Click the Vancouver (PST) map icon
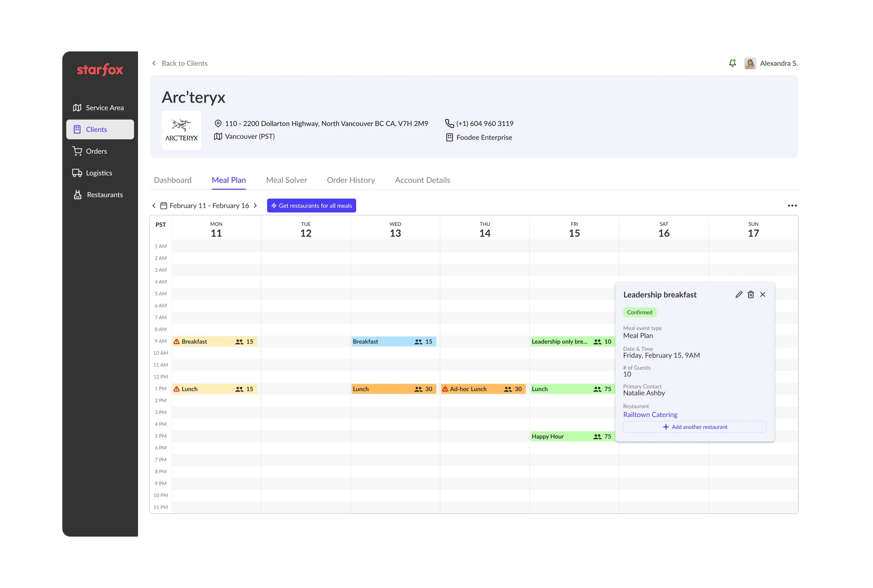This screenshot has width=873, height=588. 218,137
